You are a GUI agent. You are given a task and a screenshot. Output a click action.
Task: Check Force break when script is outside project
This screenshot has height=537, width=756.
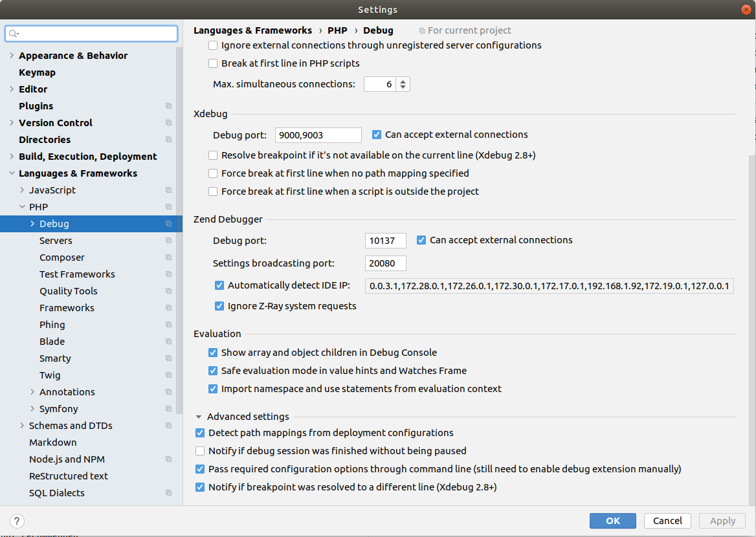[212, 192]
